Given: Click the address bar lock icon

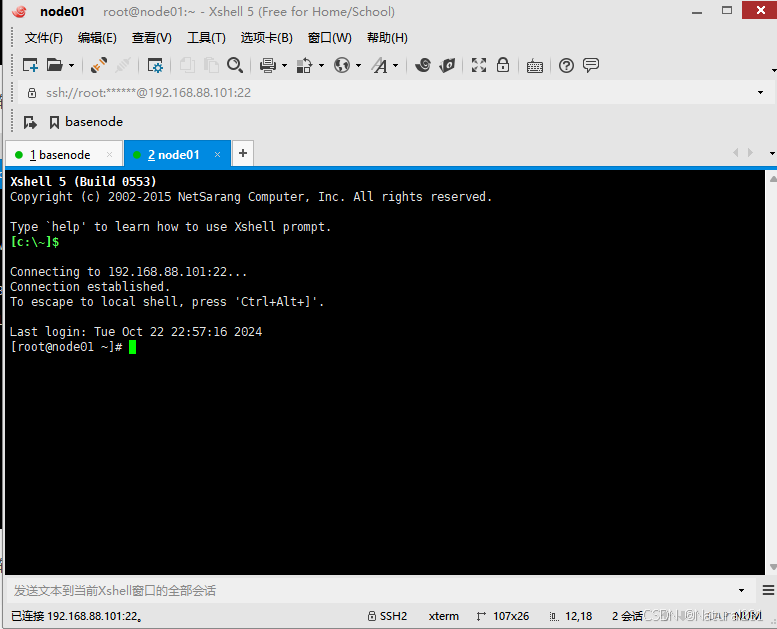Looking at the screenshot, I should [x=32, y=93].
